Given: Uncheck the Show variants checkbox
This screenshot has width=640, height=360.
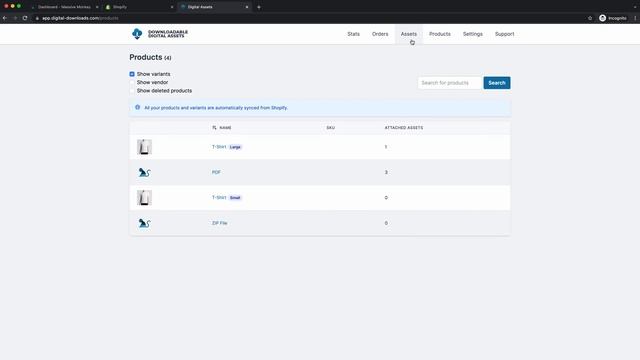Looking at the screenshot, I should (x=132, y=74).
